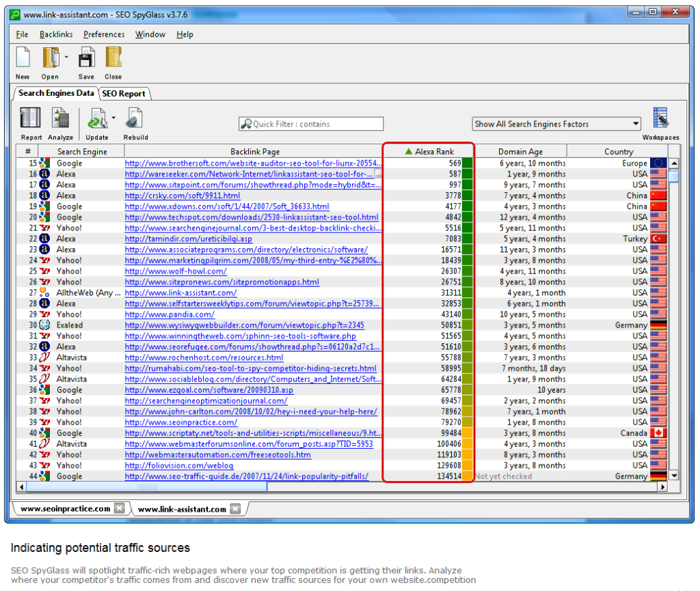
Task: Click Canada flag in row 40
Action: [658, 433]
